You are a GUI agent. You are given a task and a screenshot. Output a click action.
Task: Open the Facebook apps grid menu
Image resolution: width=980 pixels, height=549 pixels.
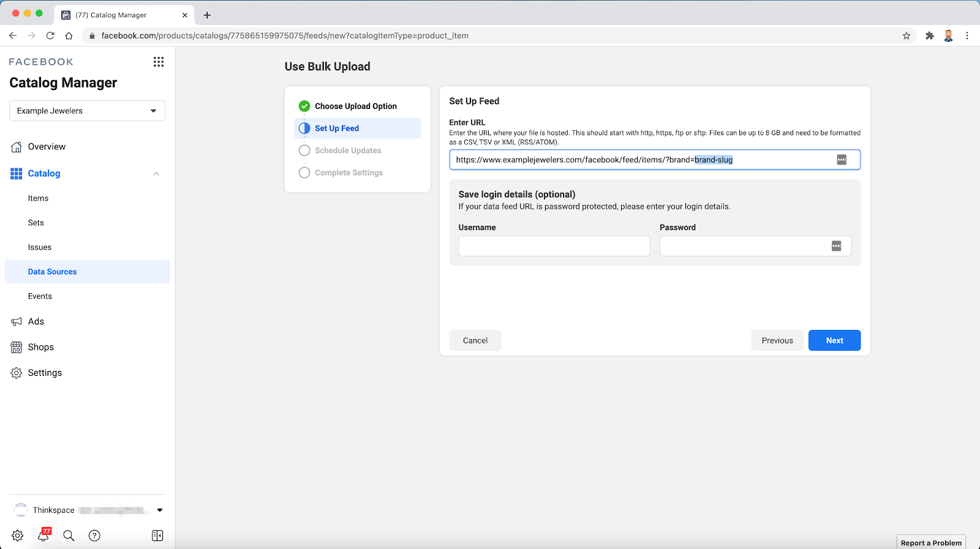tap(159, 62)
